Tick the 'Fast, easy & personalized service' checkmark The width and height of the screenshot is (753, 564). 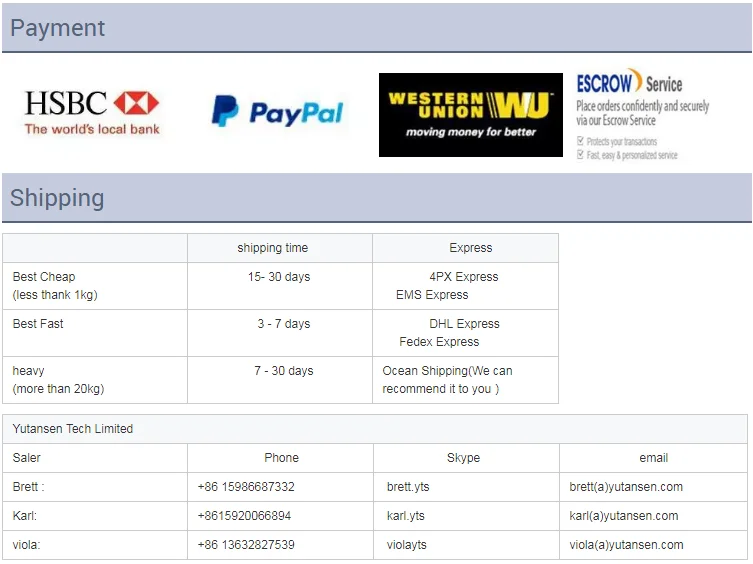pos(580,154)
